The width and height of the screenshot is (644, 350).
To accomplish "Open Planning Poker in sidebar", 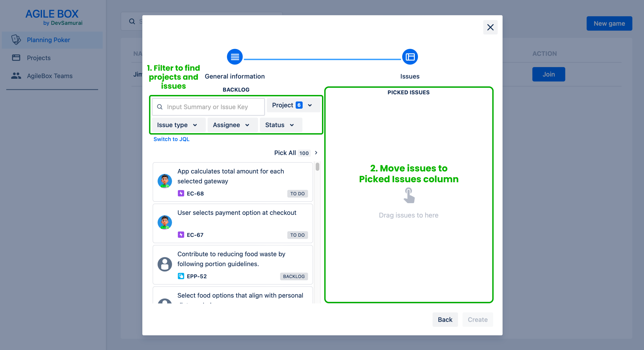I will point(49,40).
